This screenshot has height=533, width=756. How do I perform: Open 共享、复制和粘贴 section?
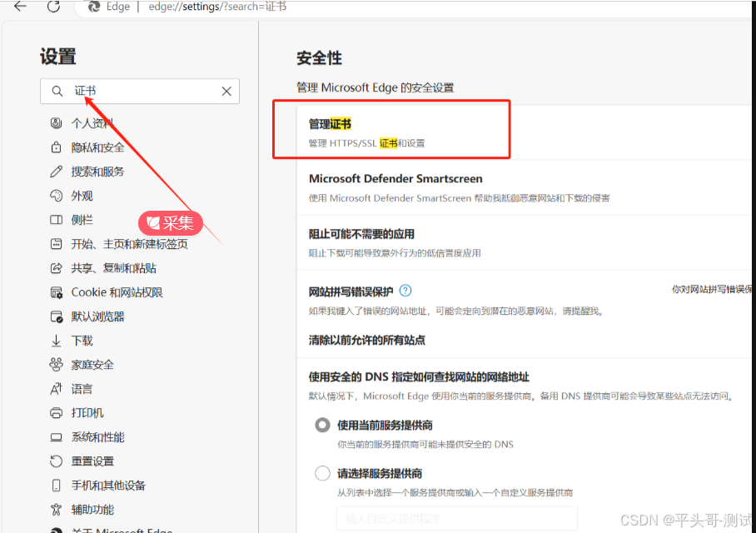114,267
